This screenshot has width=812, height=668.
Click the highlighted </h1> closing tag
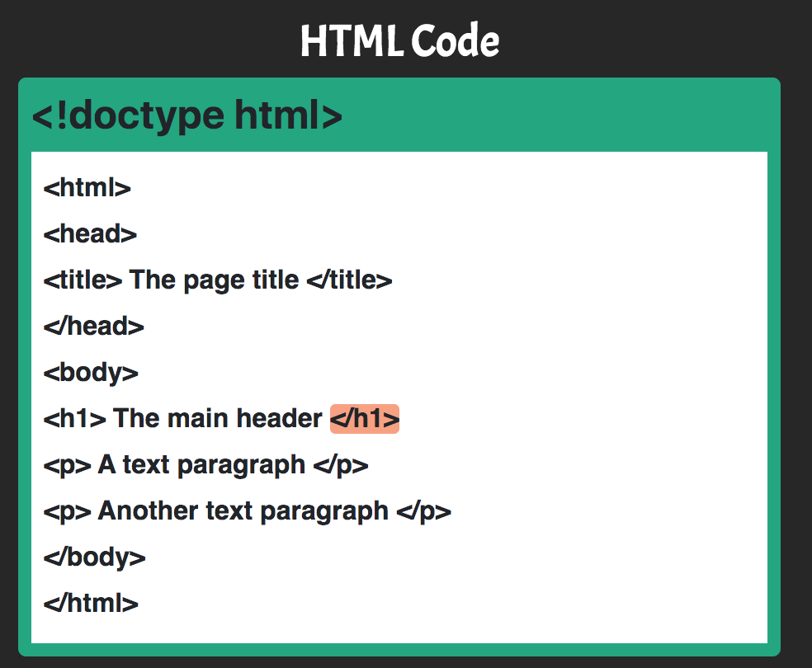[x=365, y=419]
